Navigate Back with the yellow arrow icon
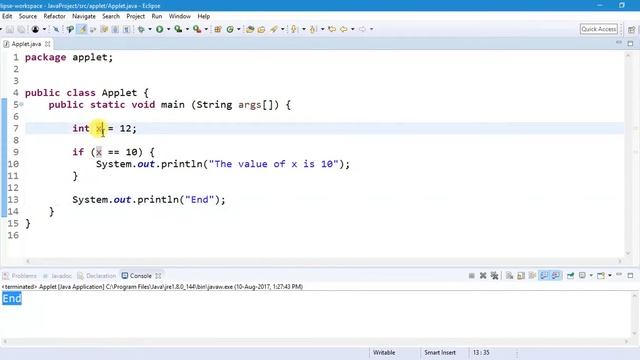 (344, 29)
